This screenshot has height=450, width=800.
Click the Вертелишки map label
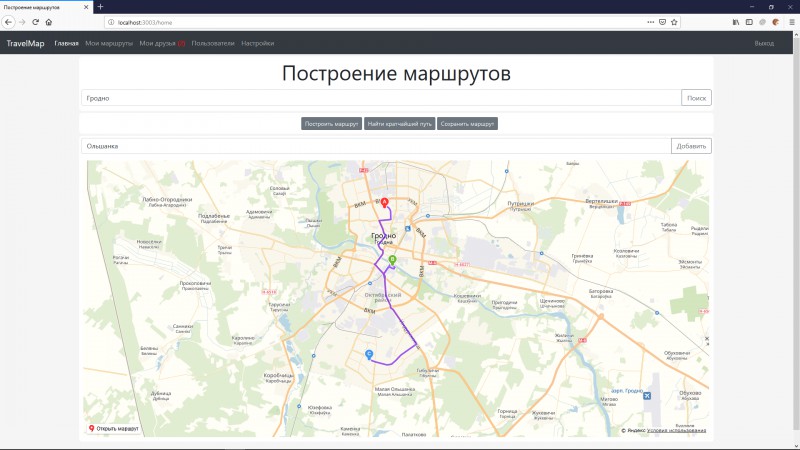pyautogui.click(x=602, y=202)
